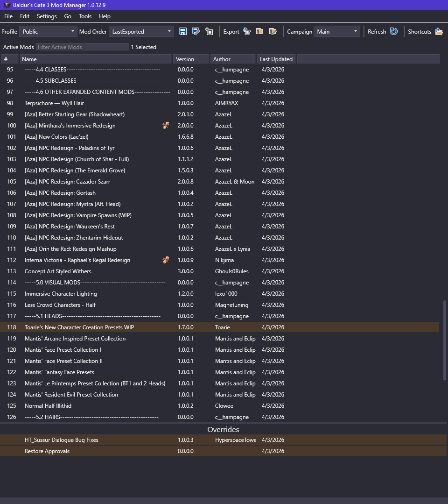The height and width of the screenshot is (504, 448).
Task: Select [Aza] NPC Redesign (Church of Shar - Full)
Action: point(220,159)
